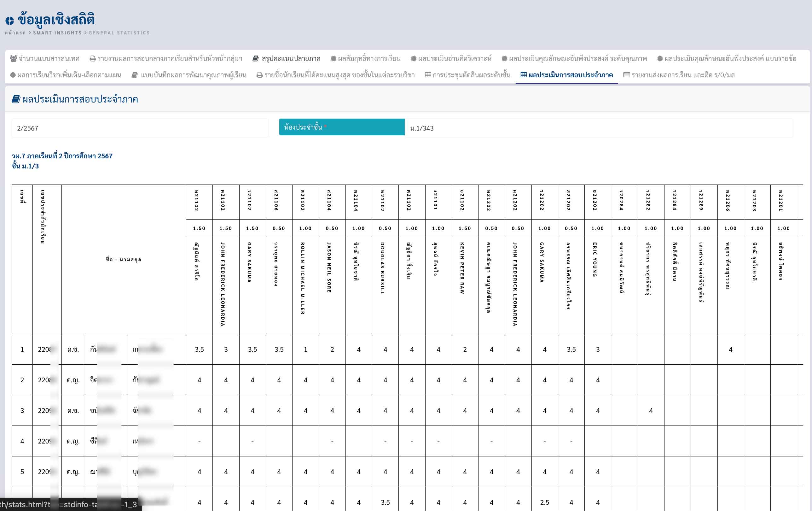Click the users icon beside จำนวนแบบสารสนเทศ
The image size is (812, 511).
click(14, 58)
